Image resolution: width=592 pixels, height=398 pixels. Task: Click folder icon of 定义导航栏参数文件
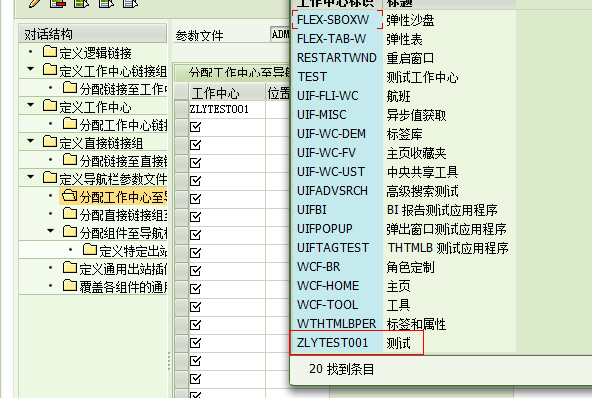click(x=50, y=177)
